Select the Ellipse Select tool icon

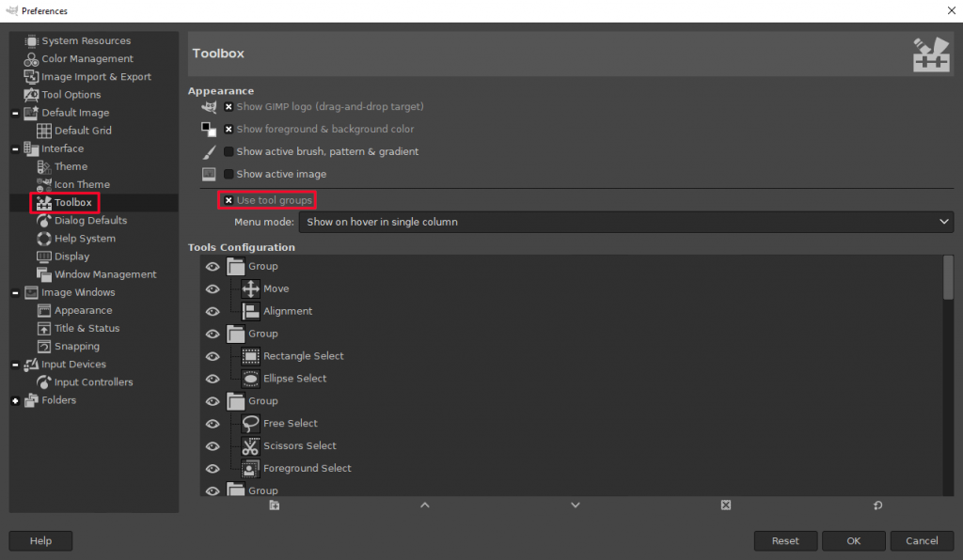250,379
